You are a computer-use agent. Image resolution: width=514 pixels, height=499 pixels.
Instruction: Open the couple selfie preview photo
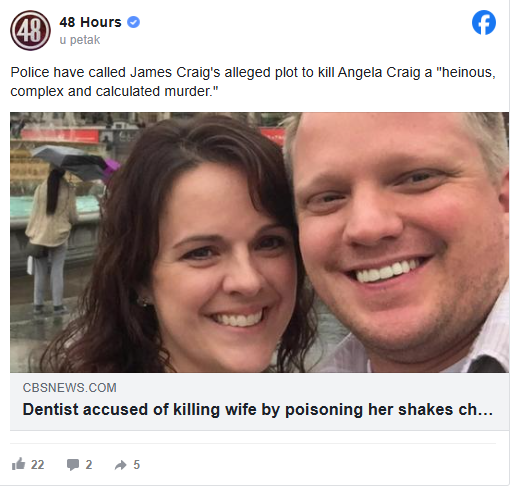tap(259, 242)
